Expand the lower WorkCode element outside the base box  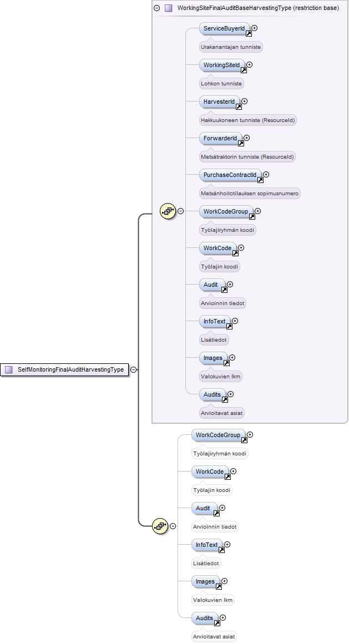click(233, 471)
